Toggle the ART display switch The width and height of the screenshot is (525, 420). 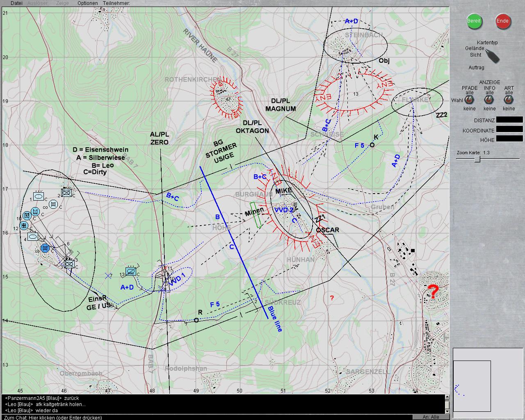click(509, 100)
